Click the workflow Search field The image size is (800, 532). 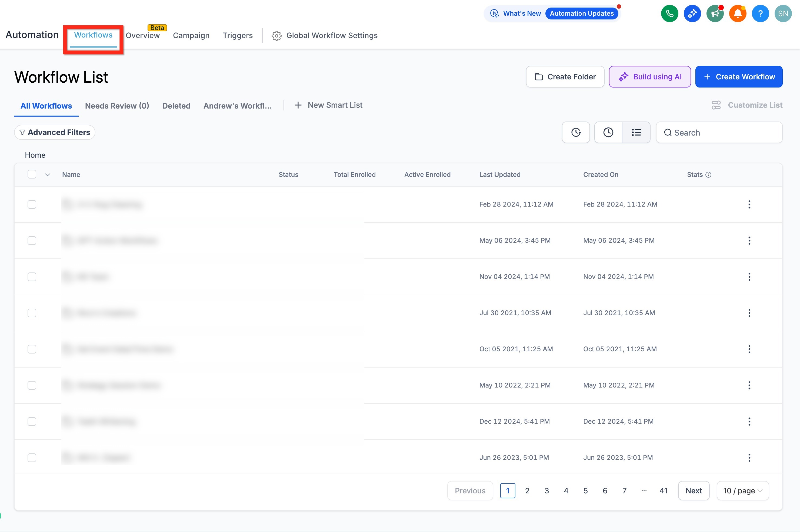pos(719,132)
